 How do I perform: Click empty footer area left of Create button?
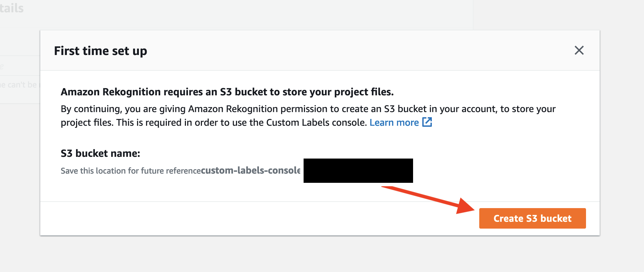pyautogui.click(x=259, y=218)
